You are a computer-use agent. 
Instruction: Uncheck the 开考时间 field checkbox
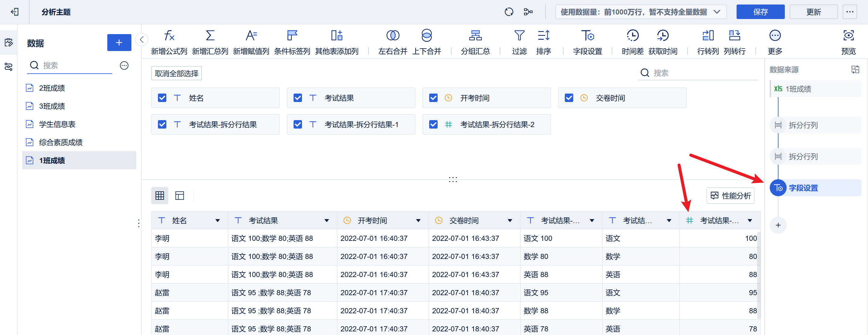433,97
